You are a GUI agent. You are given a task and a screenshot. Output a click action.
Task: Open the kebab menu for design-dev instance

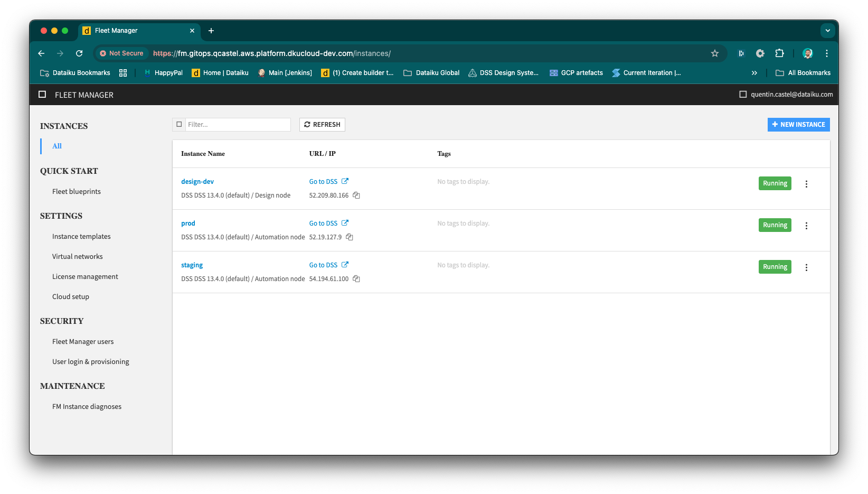pyautogui.click(x=806, y=183)
